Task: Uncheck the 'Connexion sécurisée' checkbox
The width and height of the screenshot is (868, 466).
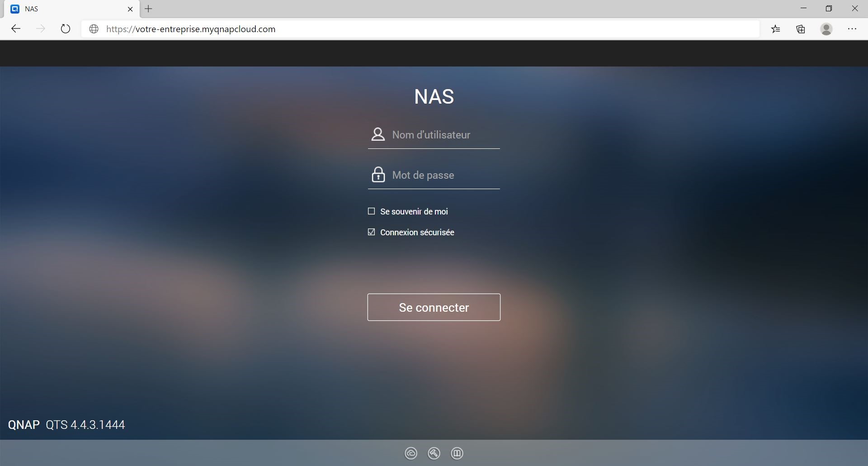Action: [372, 232]
